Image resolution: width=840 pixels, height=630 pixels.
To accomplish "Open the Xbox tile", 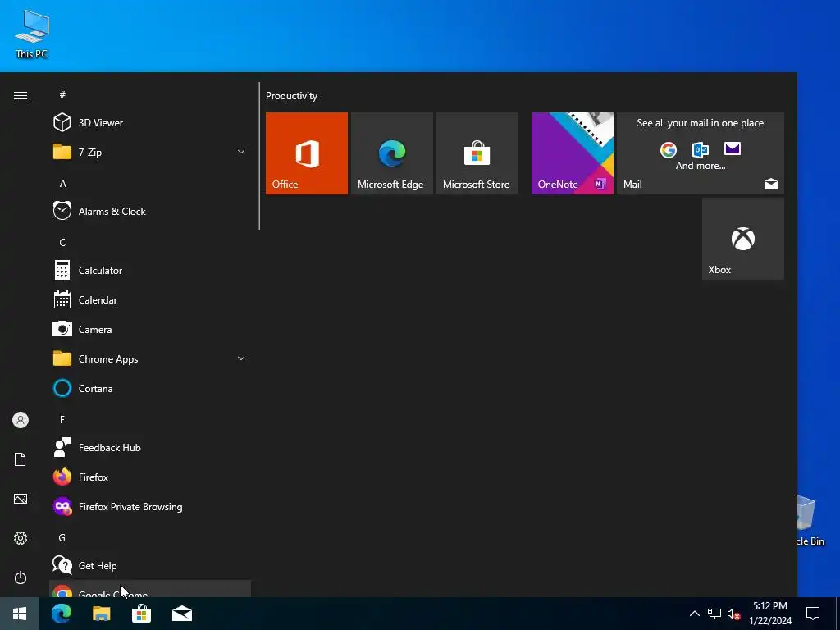I will [x=743, y=239].
